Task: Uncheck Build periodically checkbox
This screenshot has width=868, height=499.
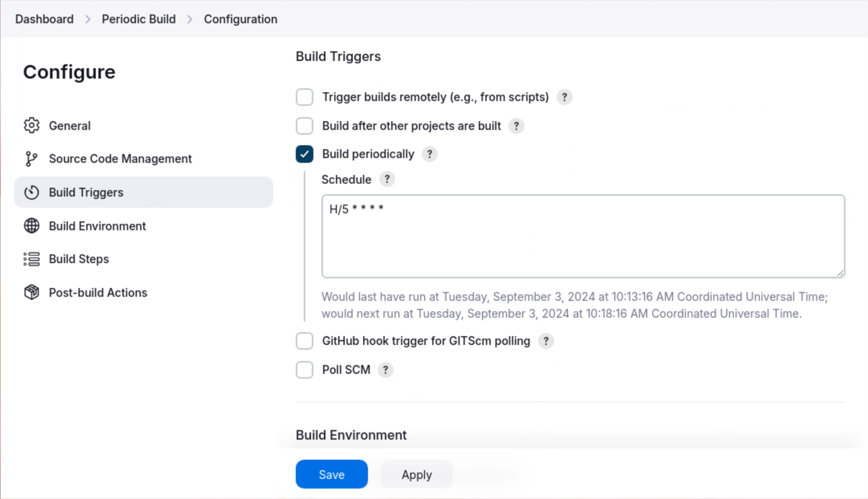Action: [304, 154]
